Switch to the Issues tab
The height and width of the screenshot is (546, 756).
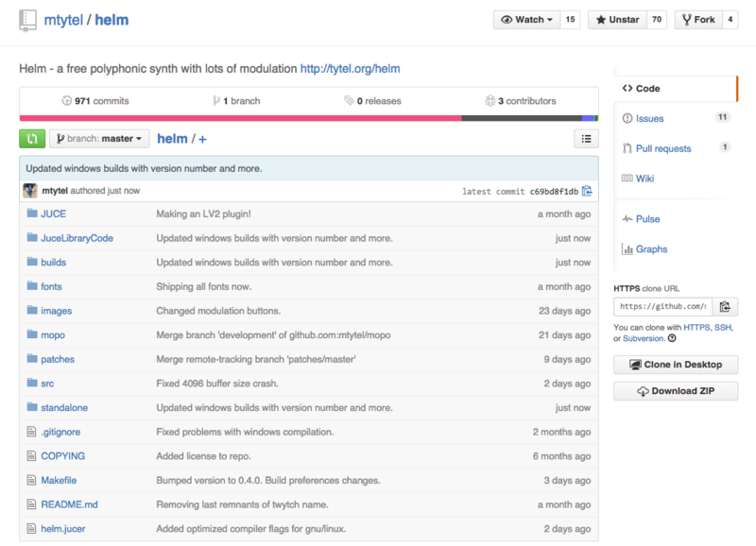click(x=649, y=118)
